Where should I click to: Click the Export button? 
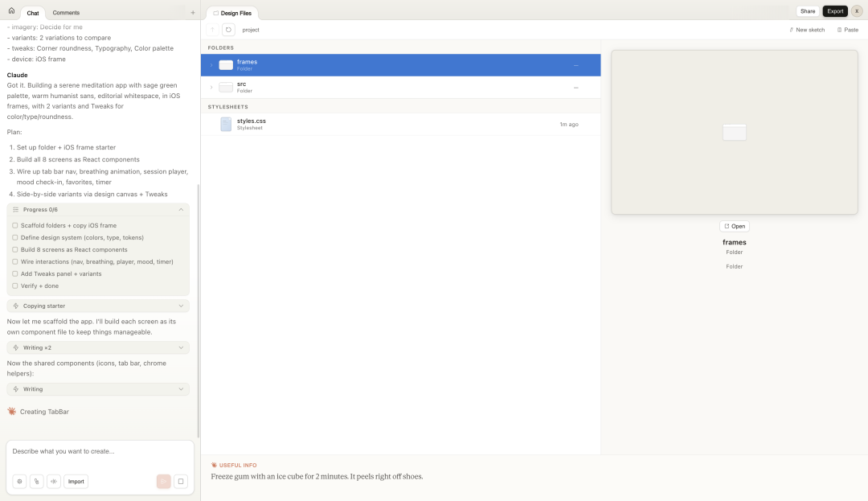coord(835,11)
